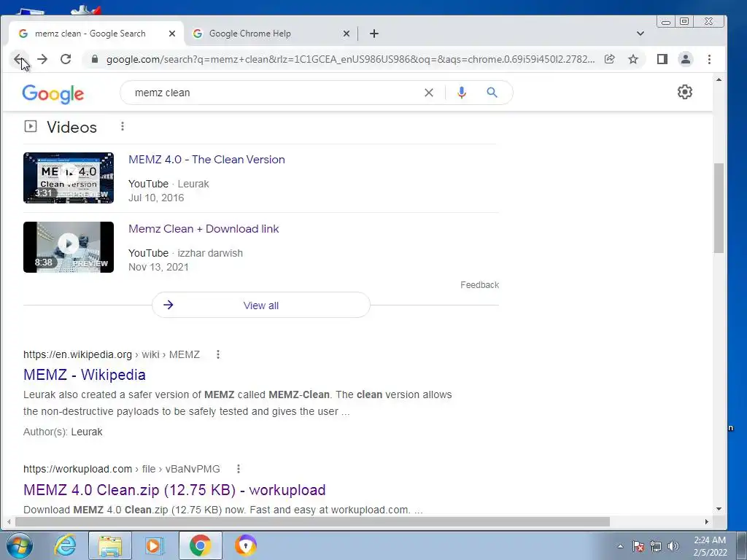The height and width of the screenshot is (560, 747).
Task: View site information via lock icon
Action: 94,59
